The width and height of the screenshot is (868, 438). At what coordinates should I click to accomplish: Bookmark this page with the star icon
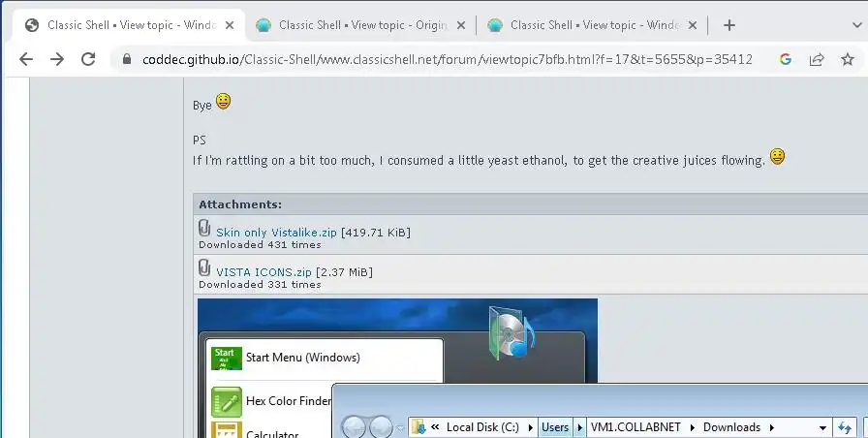point(848,59)
